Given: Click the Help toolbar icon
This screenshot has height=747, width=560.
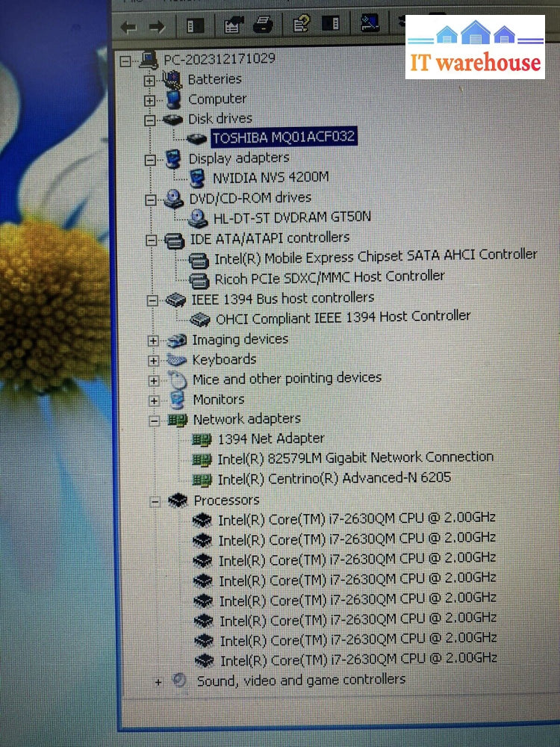Looking at the screenshot, I should tap(301, 25).
